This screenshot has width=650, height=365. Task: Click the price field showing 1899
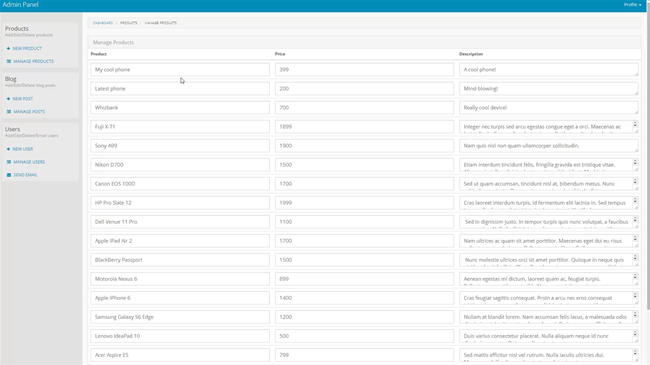[x=364, y=127]
